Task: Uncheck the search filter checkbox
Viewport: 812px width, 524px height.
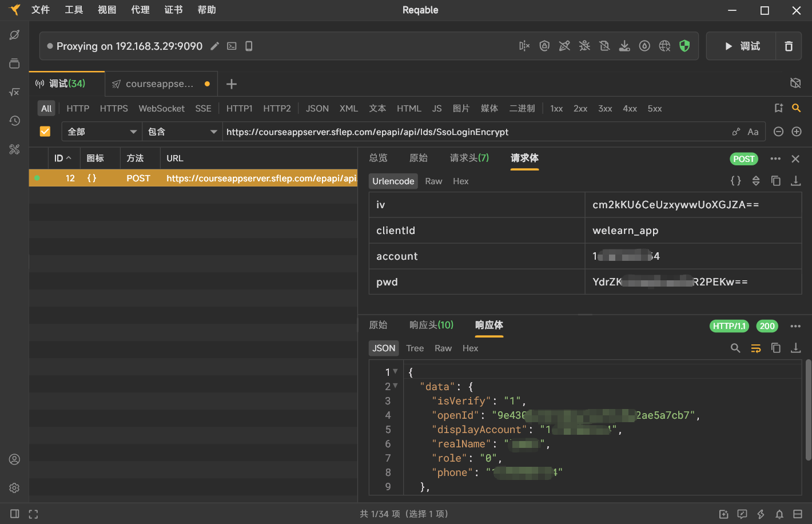Action: coord(45,132)
